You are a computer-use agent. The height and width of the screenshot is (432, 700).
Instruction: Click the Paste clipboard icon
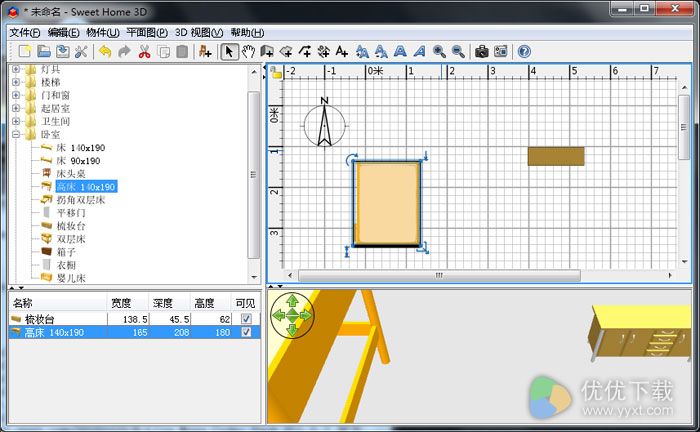182,52
